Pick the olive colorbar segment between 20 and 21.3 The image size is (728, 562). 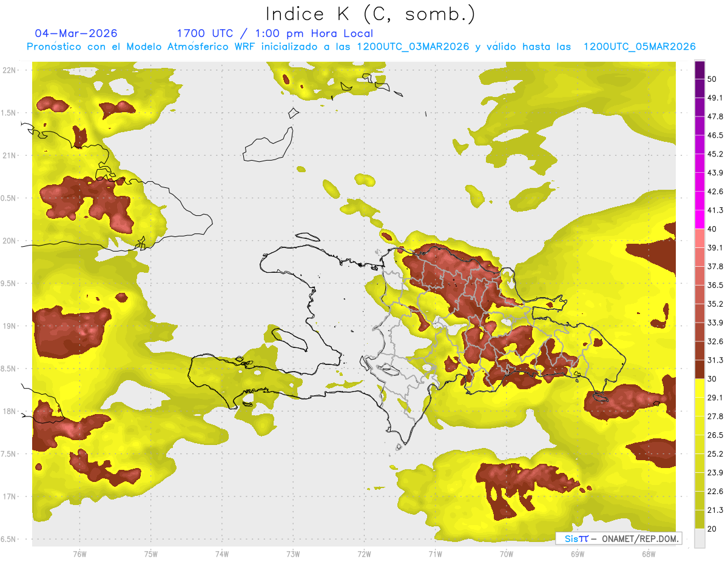[x=699, y=520]
